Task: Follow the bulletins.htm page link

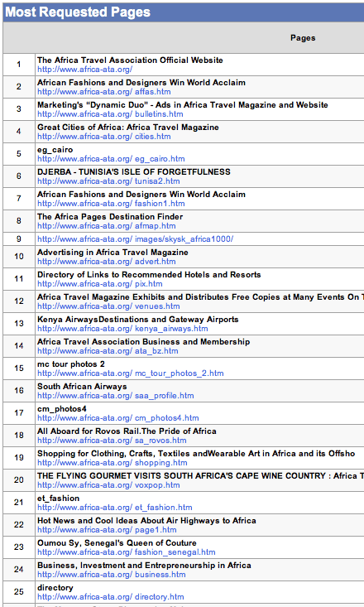Action: coord(110,114)
